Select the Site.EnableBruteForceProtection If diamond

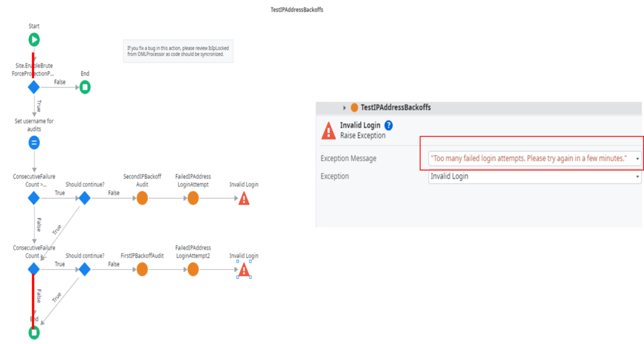tap(34, 87)
